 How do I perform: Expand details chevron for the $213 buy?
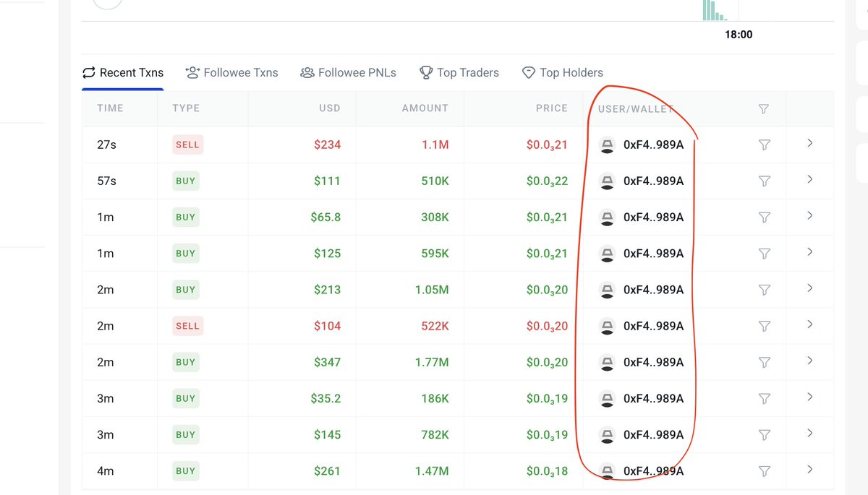point(809,288)
